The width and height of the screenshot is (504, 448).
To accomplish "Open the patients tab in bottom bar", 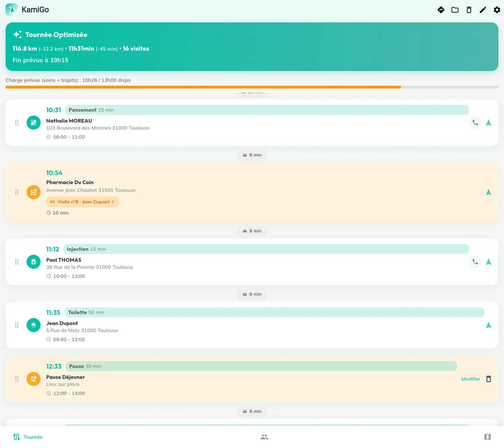I will [264, 437].
